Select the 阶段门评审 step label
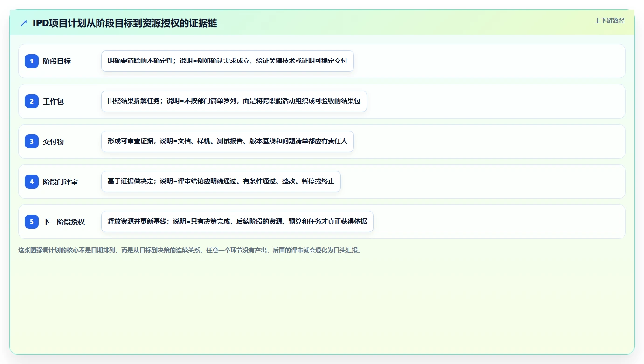 [60, 182]
